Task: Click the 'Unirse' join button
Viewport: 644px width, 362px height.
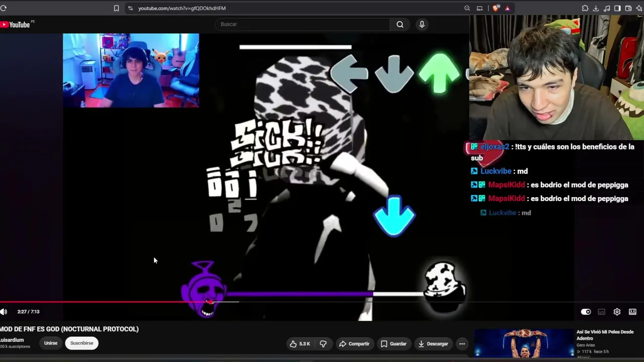Action: [x=51, y=343]
